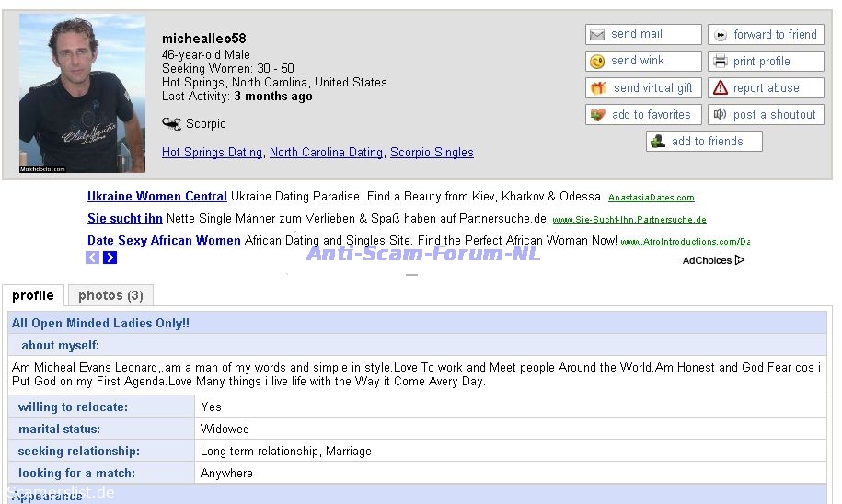Click the envelope icon beside send mail
Screen dimensions: 842x504
[597, 35]
